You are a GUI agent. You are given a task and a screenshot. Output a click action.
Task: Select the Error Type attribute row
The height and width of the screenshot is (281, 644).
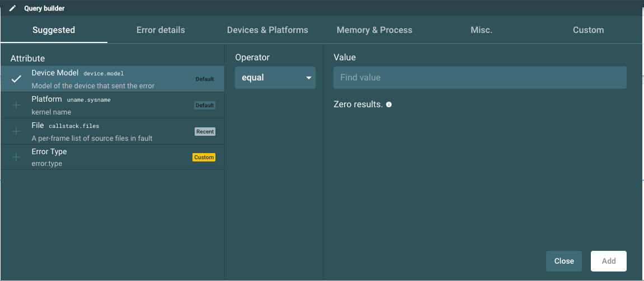(x=112, y=157)
